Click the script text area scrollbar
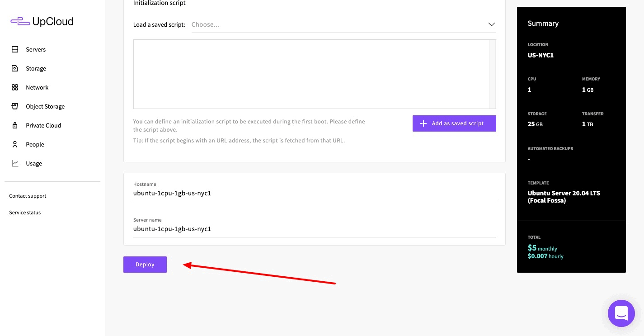This screenshot has width=644, height=336. point(493,74)
